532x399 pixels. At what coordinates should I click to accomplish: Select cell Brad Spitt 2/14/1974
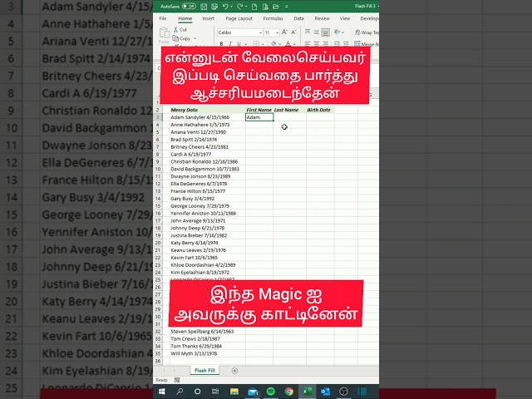point(207,140)
